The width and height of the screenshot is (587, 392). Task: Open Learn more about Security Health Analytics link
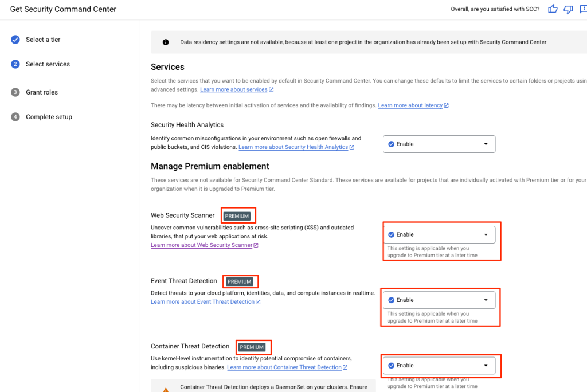pyautogui.click(x=293, y=147)
